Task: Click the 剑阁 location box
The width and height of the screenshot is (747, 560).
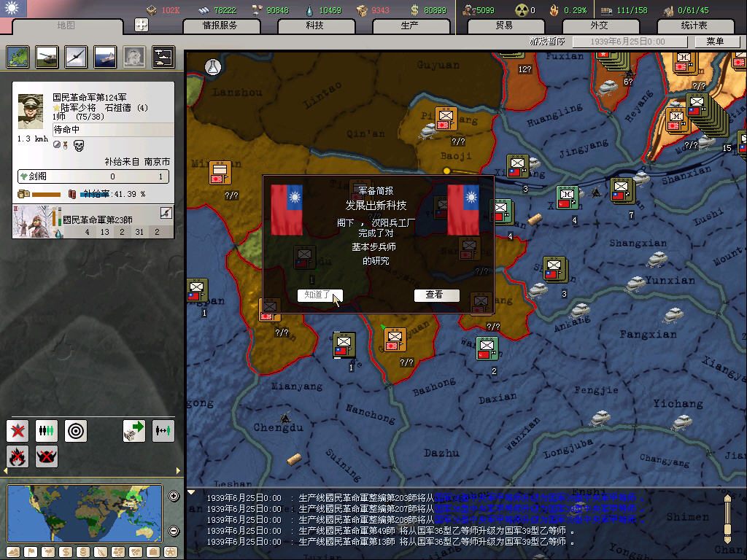Action: [93, 176]
